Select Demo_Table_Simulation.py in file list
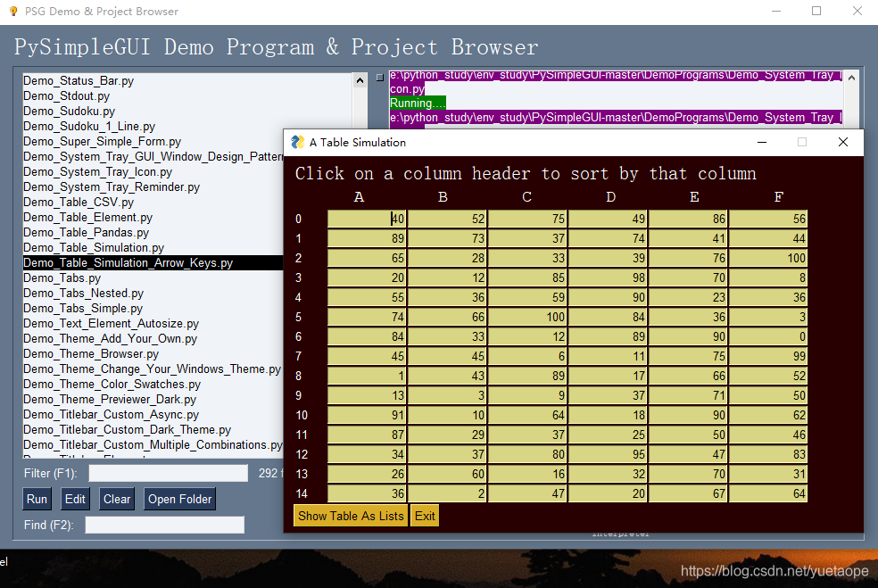The image size is (878, 588). click(94, 247)
